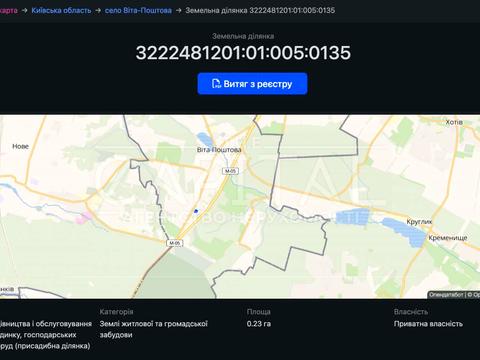The image size is (480, 360).
Task: Open the Київська область breadcrumb link
Action: pyautogui.click(x=61, y=10)
